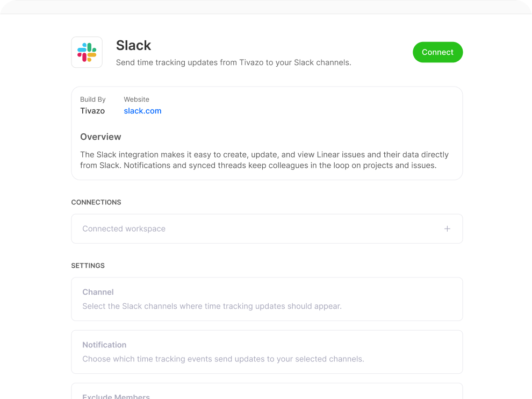Click the Slack logo icon
This screenshot has width=532, height=399.
(87, 52)
